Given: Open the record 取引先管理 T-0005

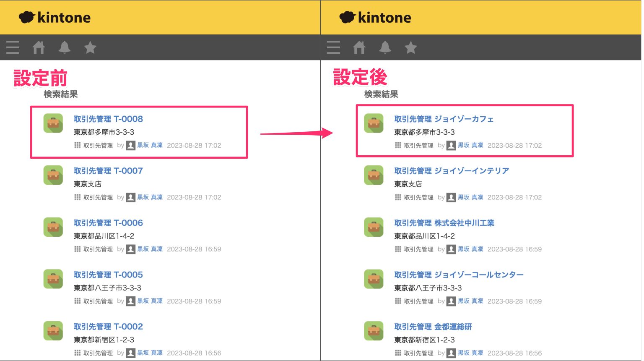Looking at the screenshot, I should (x=108, y=275).
